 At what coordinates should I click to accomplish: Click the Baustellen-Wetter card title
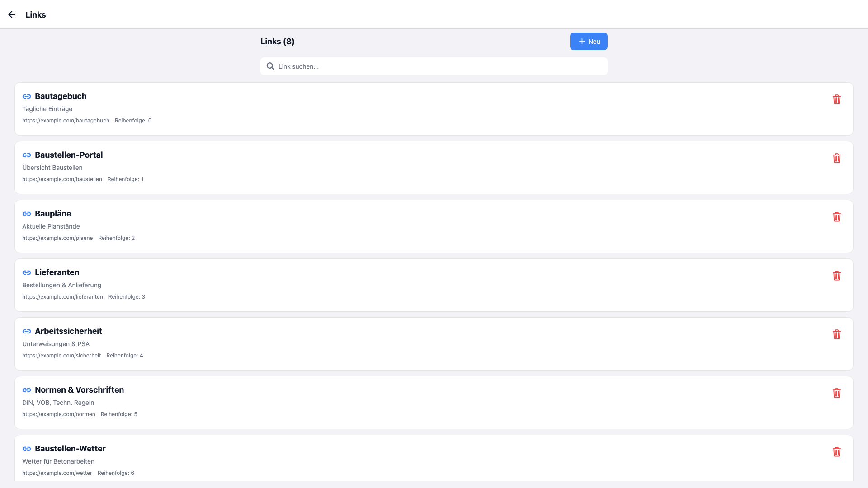point(70,449)
